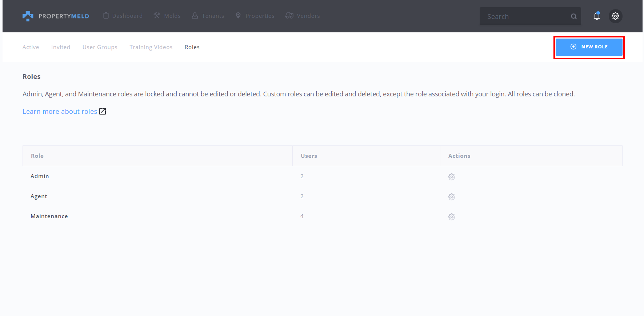Image resolution: width=644 pixels, height=316 pixels.
Task: View the Training Videos tab
Action: 151,47
